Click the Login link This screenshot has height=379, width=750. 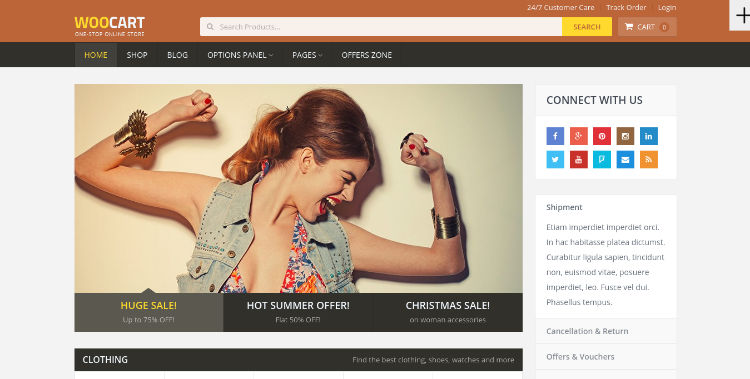(667, 7)
